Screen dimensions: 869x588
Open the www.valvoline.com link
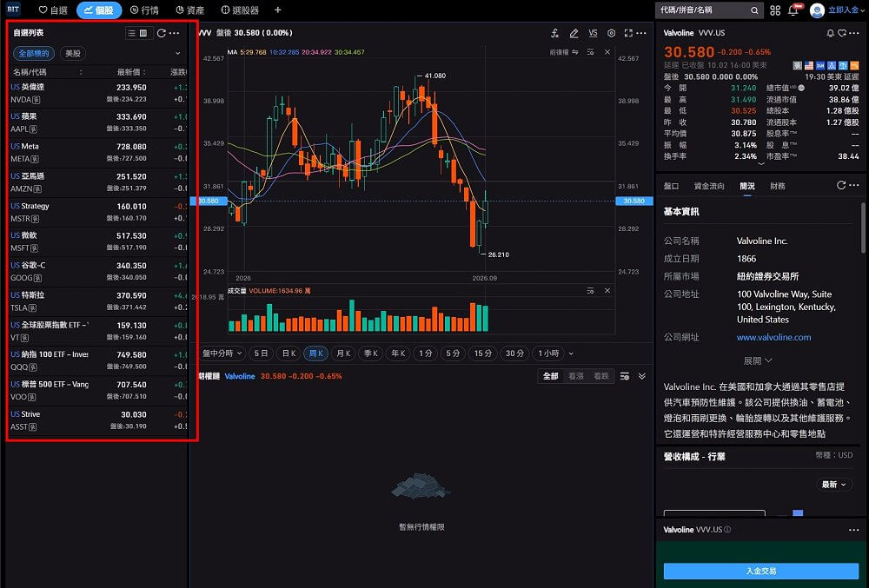[x=773, y=337]
